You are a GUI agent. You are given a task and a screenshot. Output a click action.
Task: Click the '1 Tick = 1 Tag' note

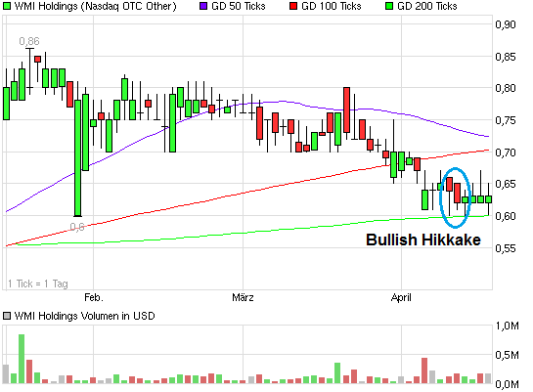tap(38, 283)
